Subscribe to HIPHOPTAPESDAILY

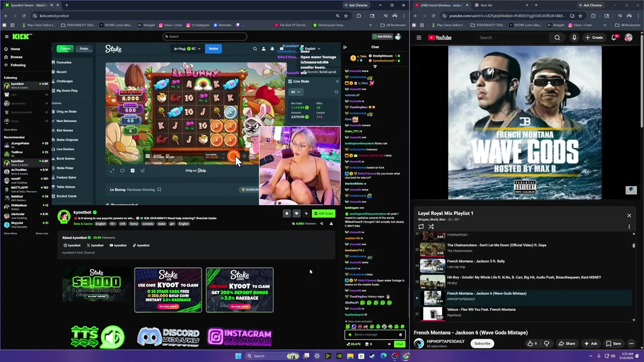(x=482, y=343)
